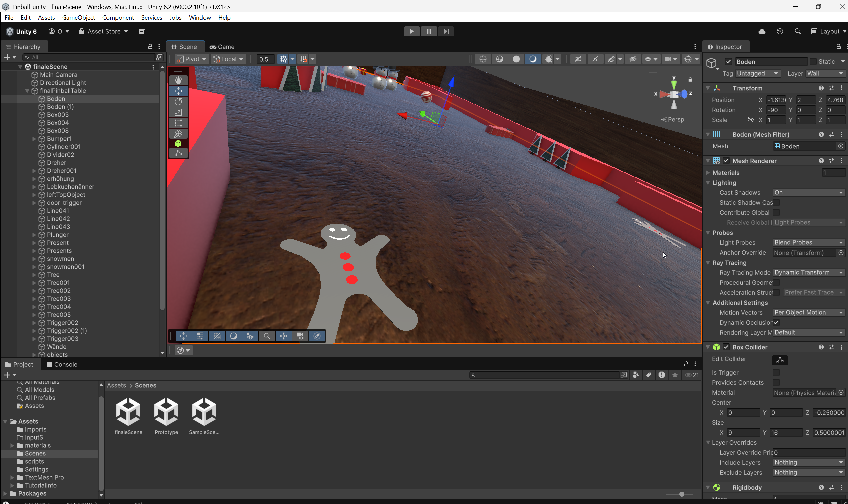Select the Hand tool in the Scene toolbar
Screen dimensions: 848x504
[x=178, y=80]
